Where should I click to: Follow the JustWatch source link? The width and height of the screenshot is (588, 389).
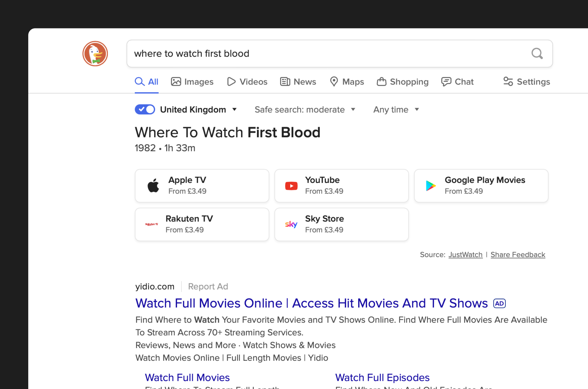click(465, 254)
